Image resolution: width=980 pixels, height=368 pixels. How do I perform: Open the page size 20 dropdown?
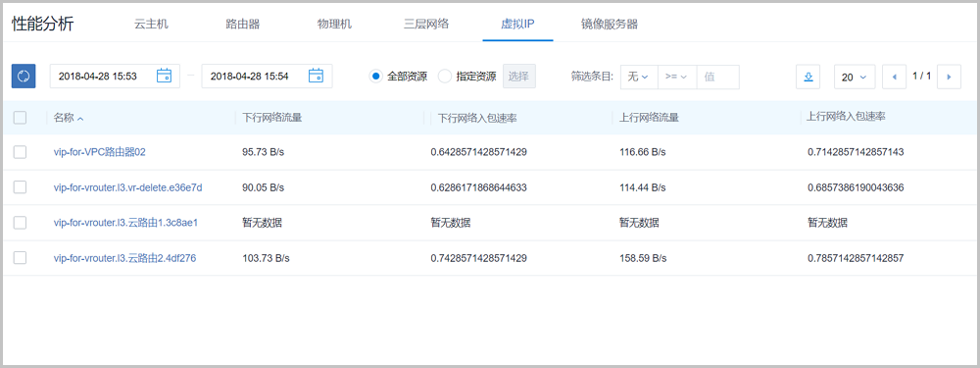tap(855, 77)
